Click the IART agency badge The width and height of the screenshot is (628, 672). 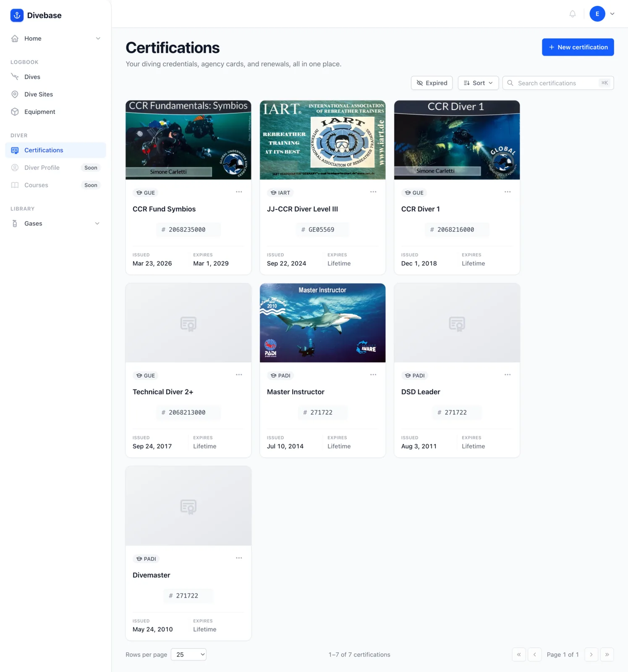pyautogui.click(x=280, y=193)
